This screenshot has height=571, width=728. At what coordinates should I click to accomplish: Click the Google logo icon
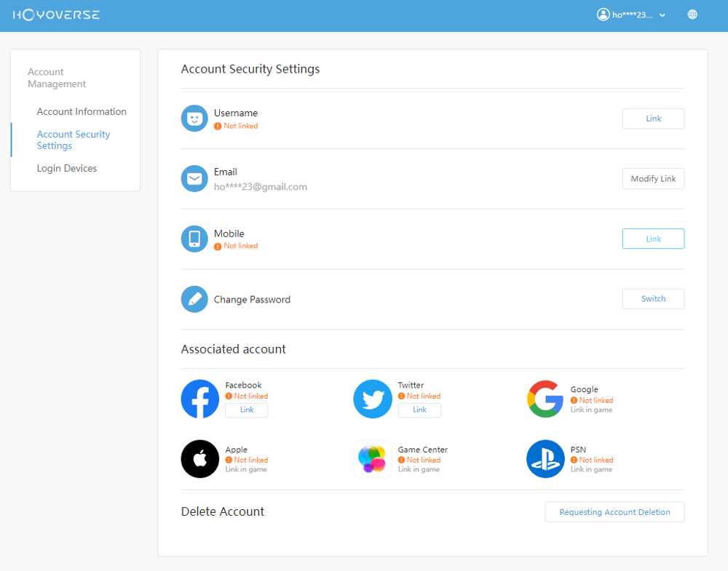click(x=545, y=399)
